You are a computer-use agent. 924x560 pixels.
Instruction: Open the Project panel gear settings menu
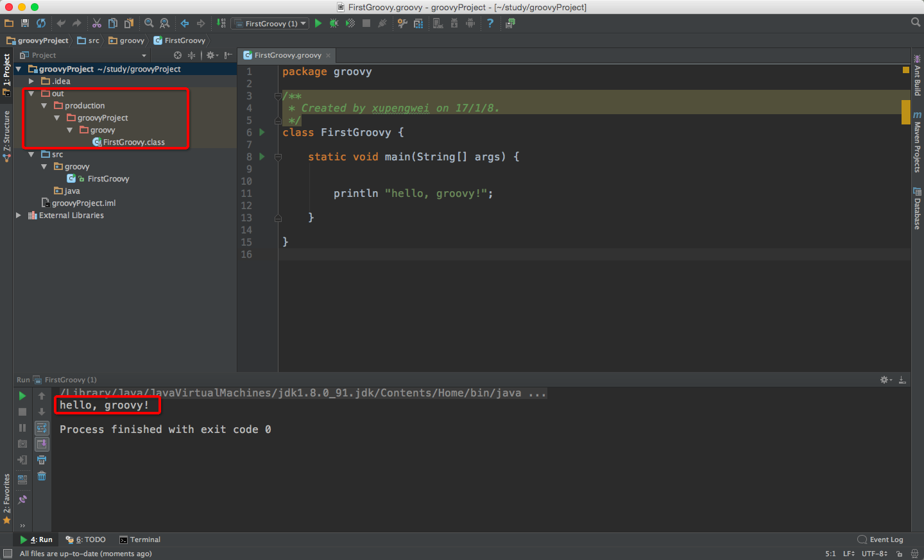[212, 55]
